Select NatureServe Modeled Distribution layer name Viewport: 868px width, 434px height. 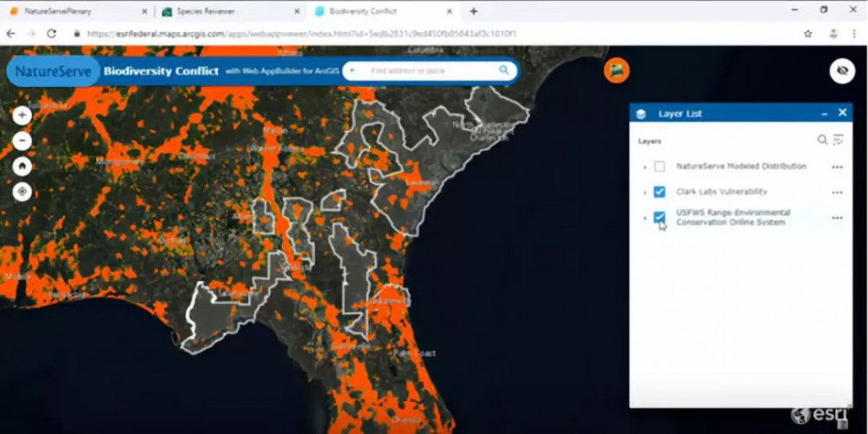(x=741, y=166)
